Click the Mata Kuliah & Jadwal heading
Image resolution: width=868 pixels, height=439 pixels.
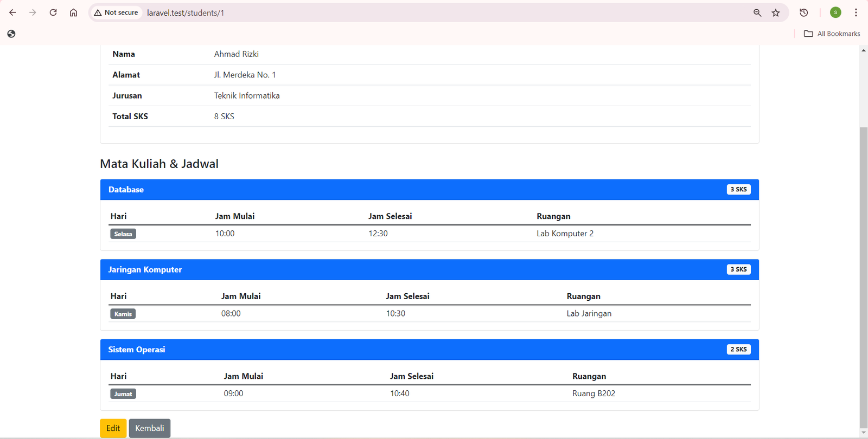click(x=159, y=164)
